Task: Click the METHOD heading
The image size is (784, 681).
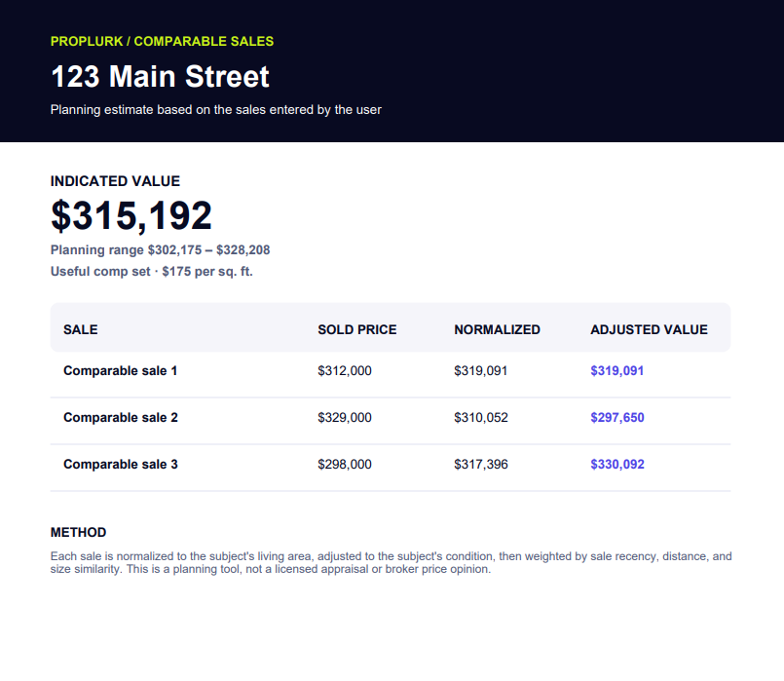Action: coord(79,533)
